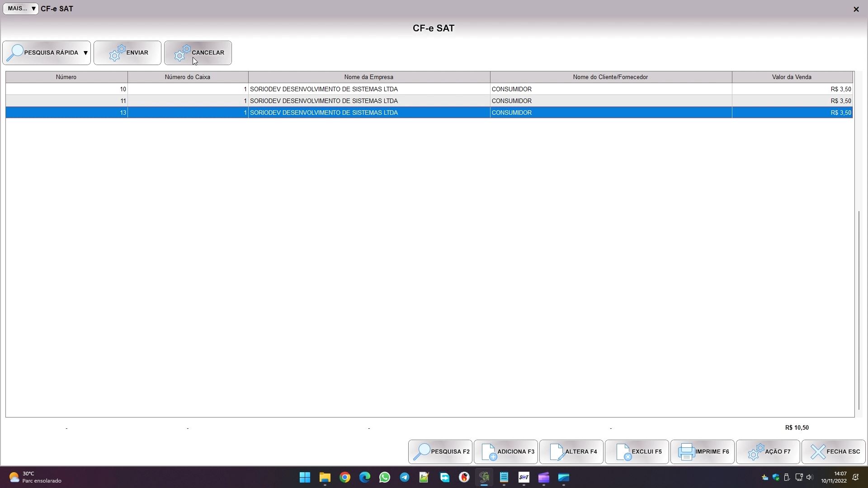Select row with Número 11
Viewport: 868px width, 488px height.
point(66,101)
